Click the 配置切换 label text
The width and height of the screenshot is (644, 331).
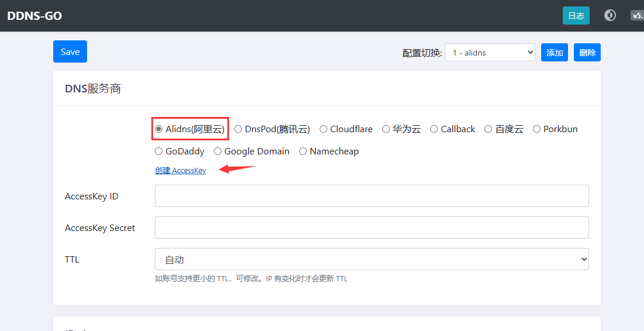(x=422, y=53)
